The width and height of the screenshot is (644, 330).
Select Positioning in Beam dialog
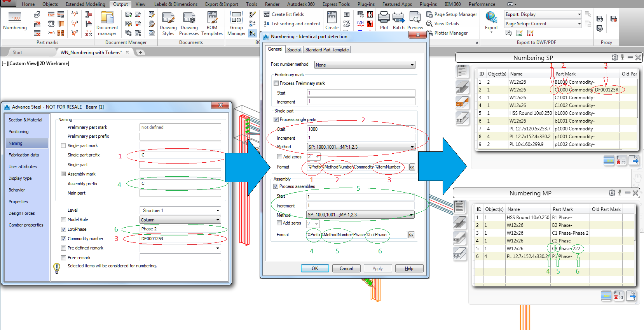(x=19, y=132)
